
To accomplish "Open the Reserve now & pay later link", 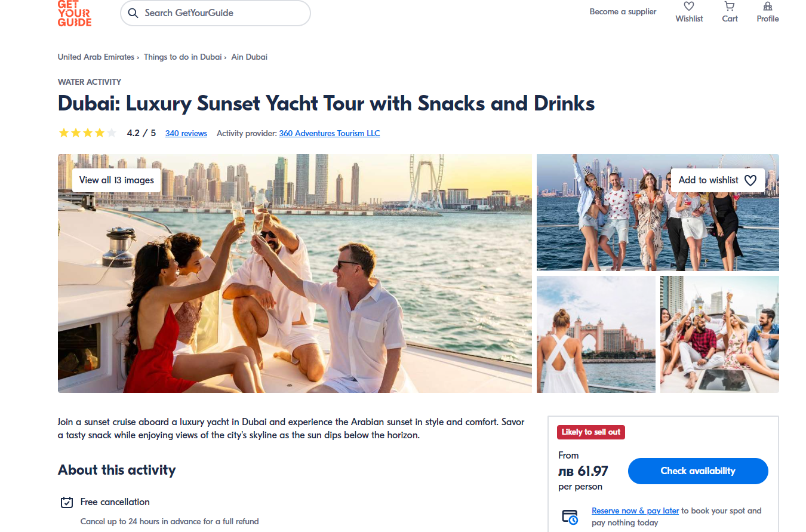I will 635,511.
